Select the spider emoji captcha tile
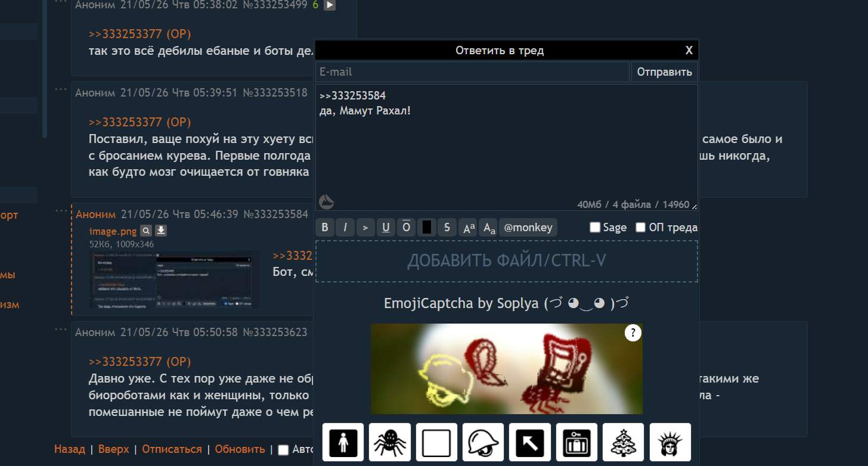868x466 pixels. point(390,442)
